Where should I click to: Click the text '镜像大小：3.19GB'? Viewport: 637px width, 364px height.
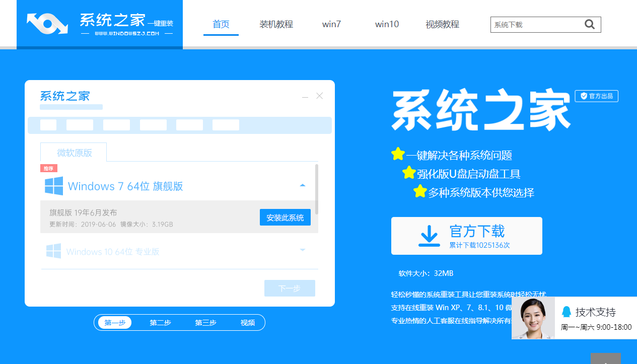point(147,224)
